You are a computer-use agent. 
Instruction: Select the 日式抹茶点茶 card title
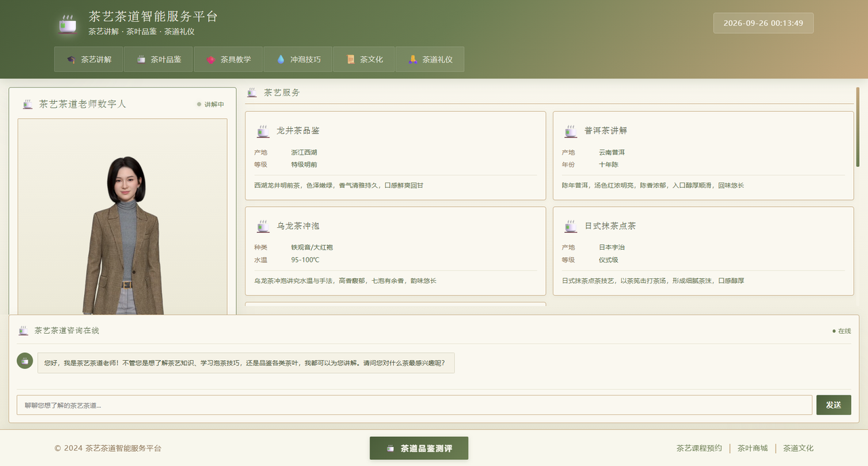610,226
